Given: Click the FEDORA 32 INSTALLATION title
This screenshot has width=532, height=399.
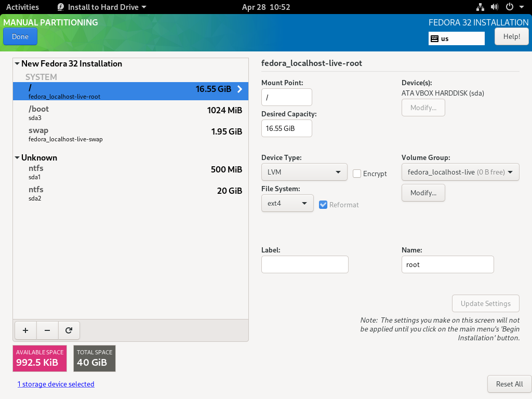Looking at the screenshot, I should tap(478, 22).
